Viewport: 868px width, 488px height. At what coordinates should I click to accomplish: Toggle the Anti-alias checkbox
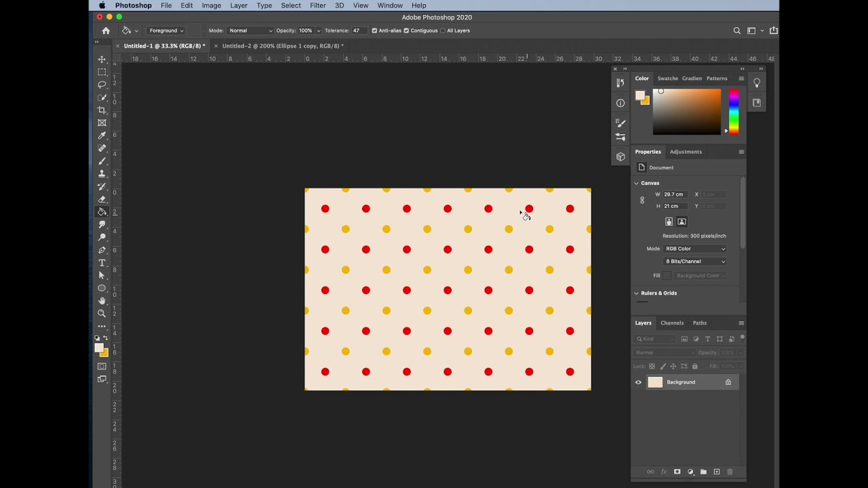pos(374,30)
